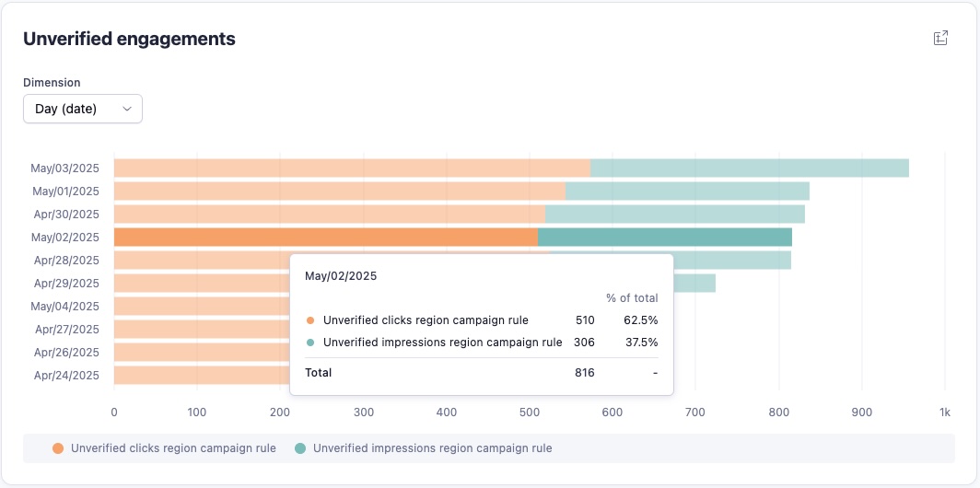Click the teal legend dot for Unverified impressions

[x=300, y=448]
